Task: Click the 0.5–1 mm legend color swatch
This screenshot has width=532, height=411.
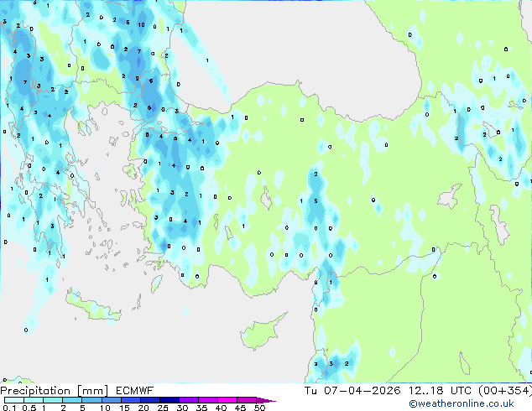Action: click(x=34, y=400)
